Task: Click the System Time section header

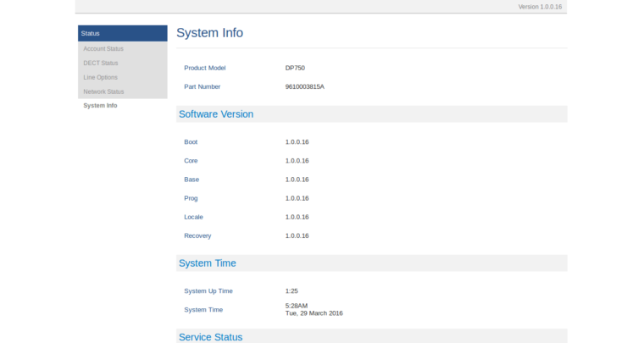Action: (x=207, y=263)
